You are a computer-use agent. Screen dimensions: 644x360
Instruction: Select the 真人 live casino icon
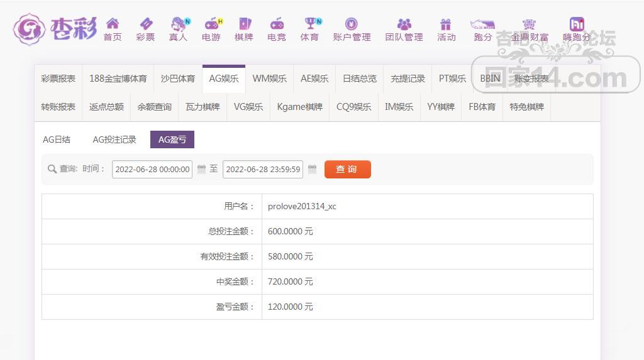point(179,25)
